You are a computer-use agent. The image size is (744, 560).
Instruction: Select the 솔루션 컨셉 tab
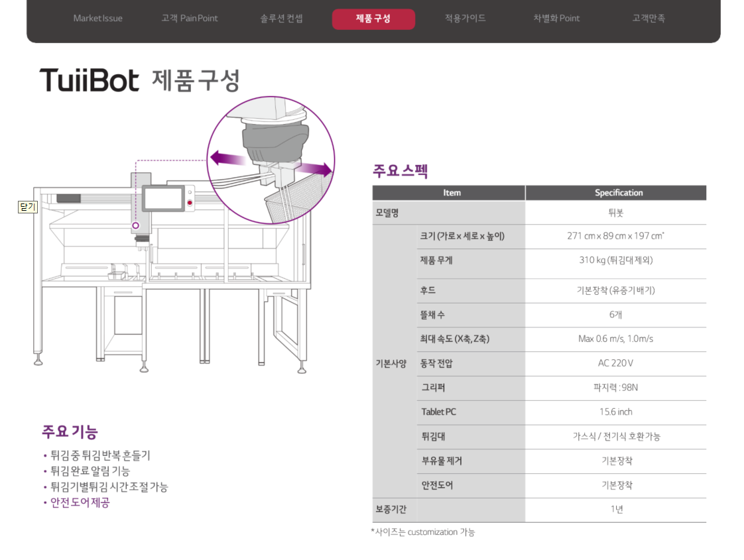tap(282, 19)
